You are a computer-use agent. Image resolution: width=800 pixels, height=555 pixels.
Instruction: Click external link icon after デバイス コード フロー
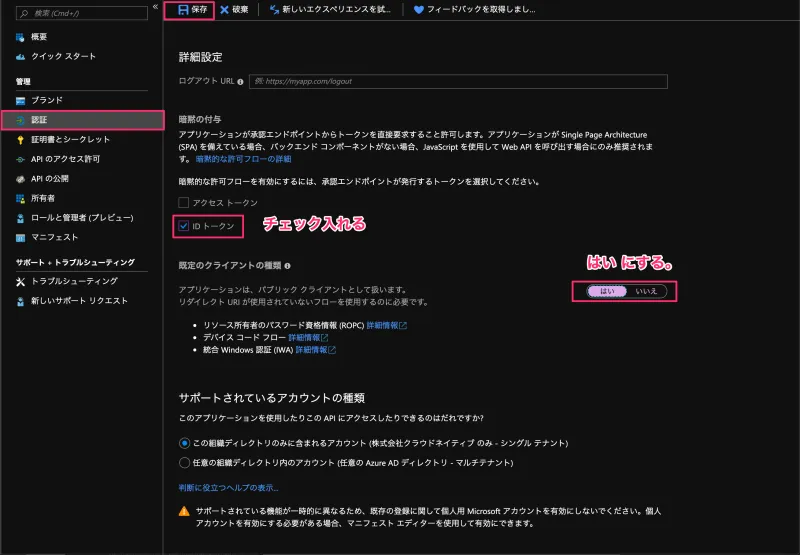[x=324, y=338]
